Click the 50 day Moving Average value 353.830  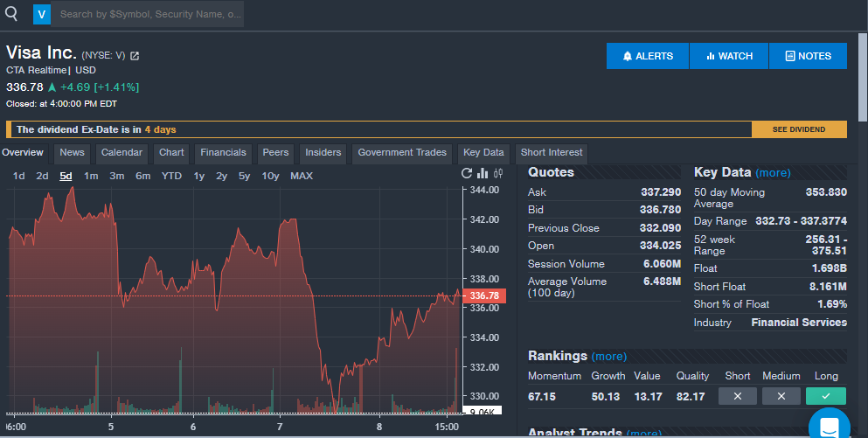coord(826,192)
